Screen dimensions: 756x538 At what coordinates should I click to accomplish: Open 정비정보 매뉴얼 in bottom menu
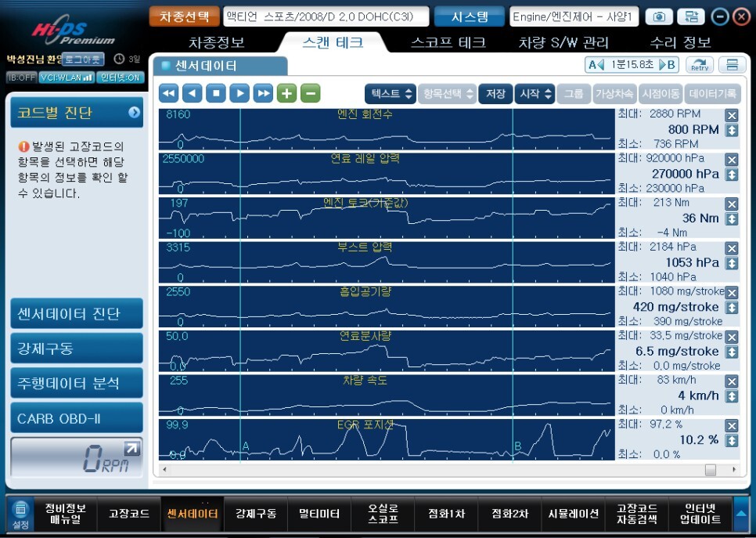tap(65, 514)
